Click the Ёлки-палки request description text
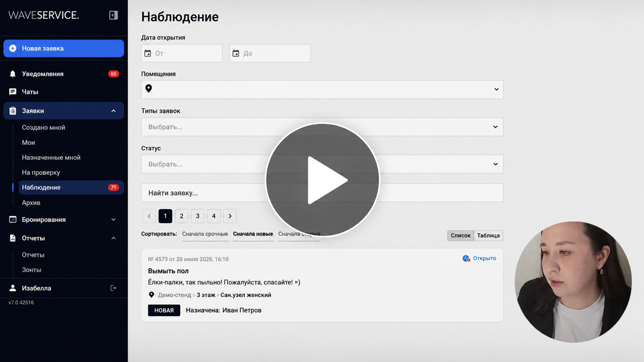 (224, 282)
